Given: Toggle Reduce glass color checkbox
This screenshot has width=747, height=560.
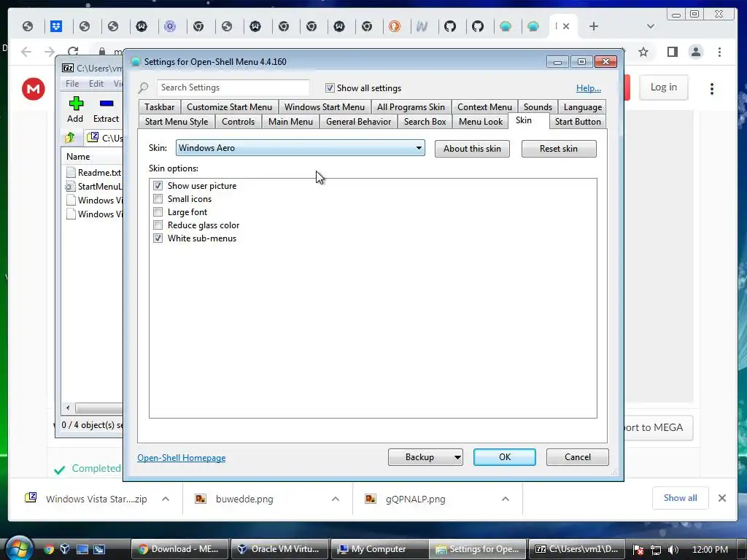Looking at the screenshot, I should (158, 225).
